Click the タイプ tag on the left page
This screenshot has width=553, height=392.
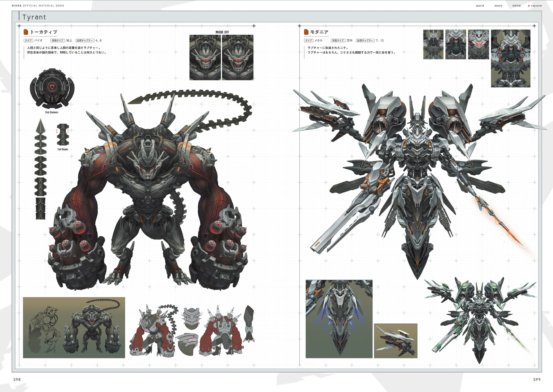[28, 41]
